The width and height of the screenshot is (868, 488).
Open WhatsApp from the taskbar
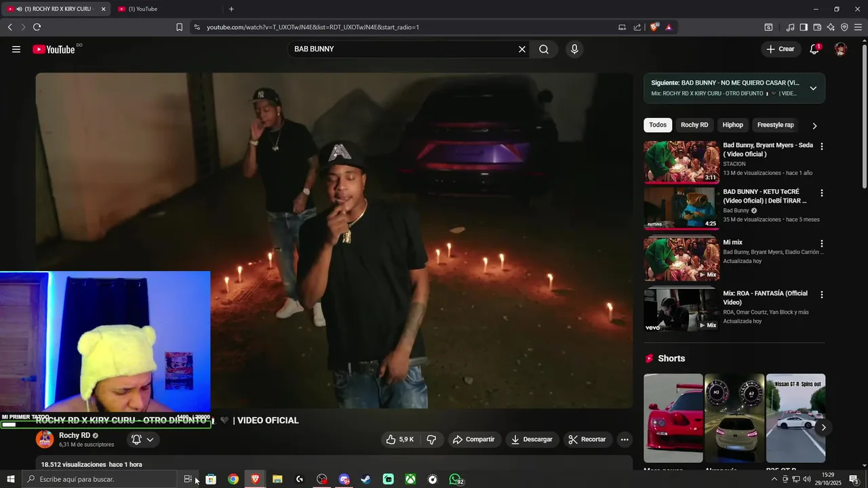coord(455,479)
